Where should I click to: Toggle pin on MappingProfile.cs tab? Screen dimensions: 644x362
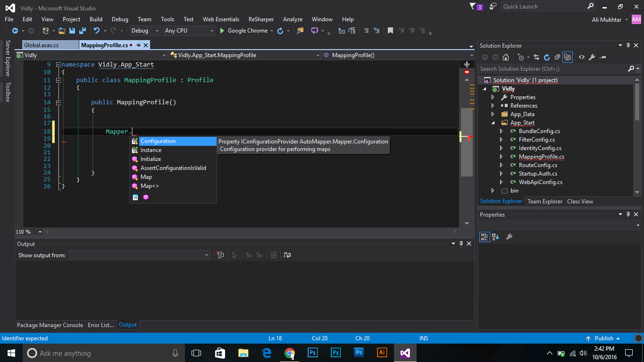point(139,45)
